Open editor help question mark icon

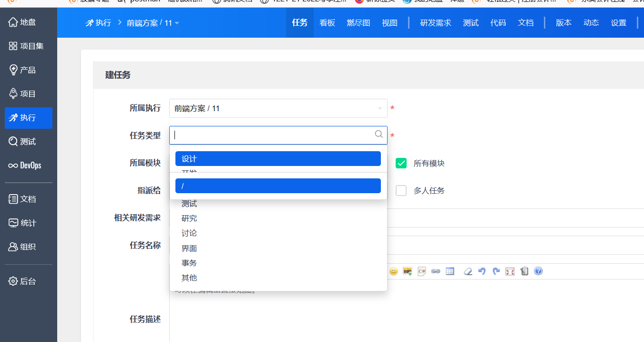538,271
